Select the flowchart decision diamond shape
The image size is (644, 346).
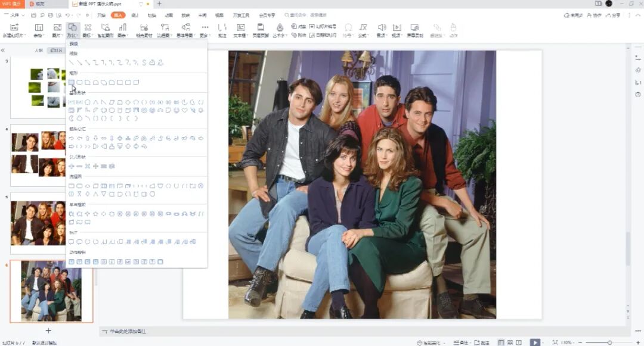tap(88, 186)
